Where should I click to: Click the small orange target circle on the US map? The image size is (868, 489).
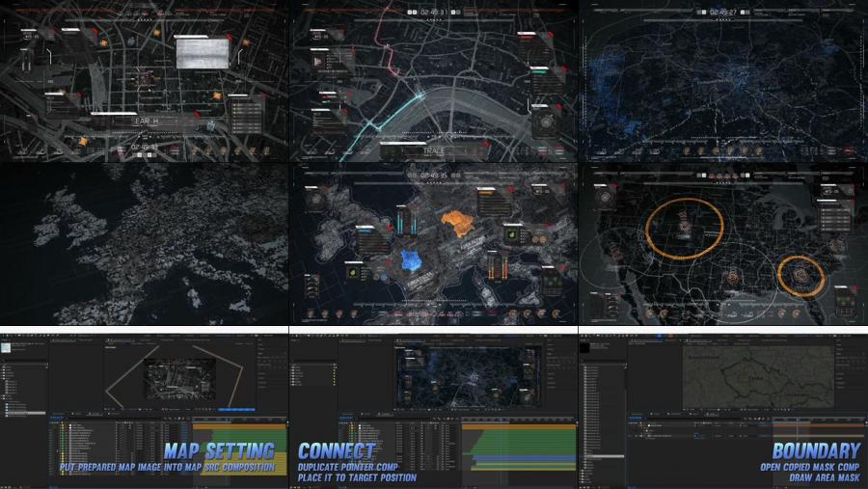pyautogui.click(x=800, y=276)
